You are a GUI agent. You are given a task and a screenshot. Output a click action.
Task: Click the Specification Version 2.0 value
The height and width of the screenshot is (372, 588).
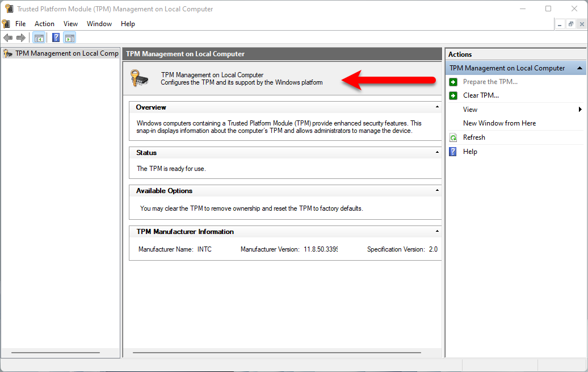tap(433, 249)
